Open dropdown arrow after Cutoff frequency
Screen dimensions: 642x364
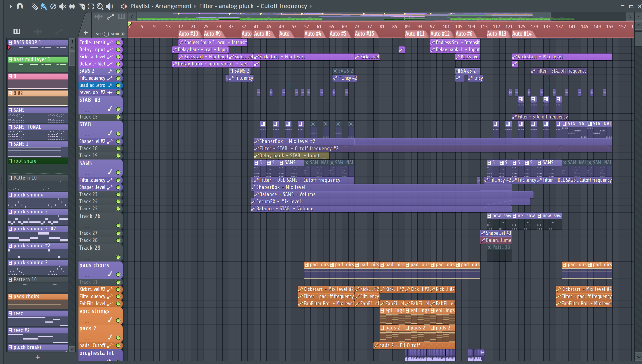(311, 6)
